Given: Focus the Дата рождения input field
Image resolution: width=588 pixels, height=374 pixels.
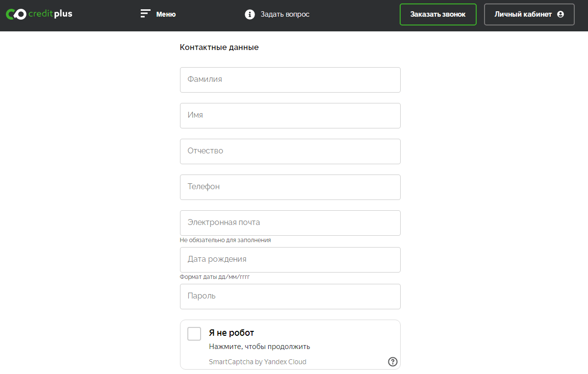Looking at the screenshot, I should click(x=290, y=260).
